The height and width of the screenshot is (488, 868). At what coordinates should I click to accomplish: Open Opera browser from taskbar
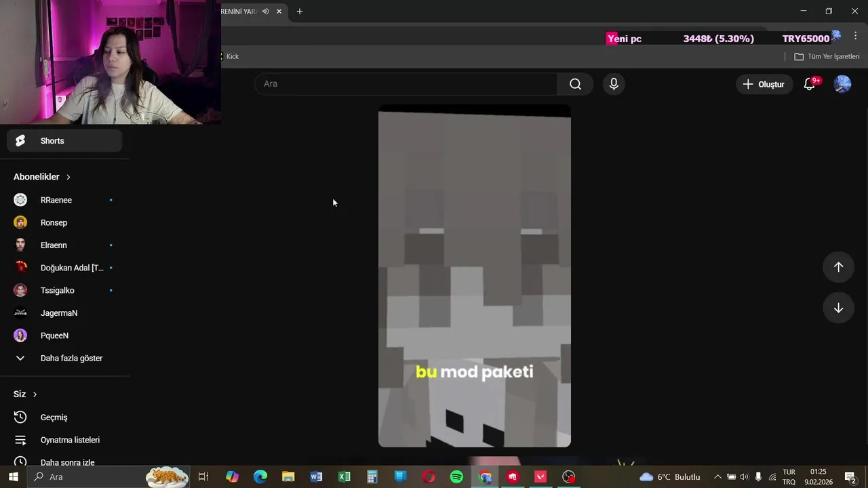click(x=429, y=477)
